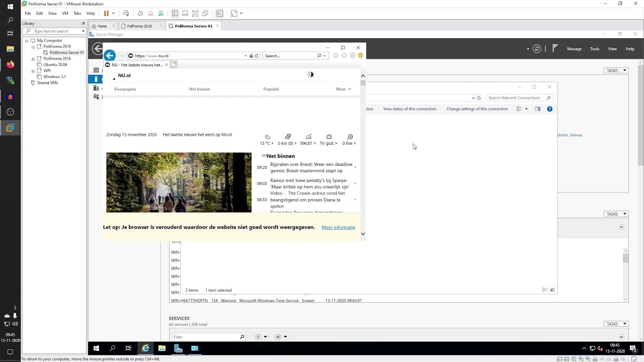Open a new IE tab

click(174, 65)
